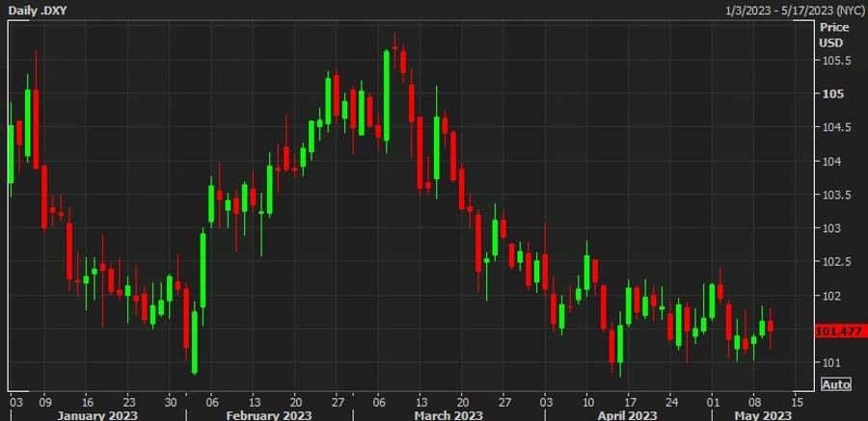868x421 pixels.
Task: Click the 27 date tick in March
Action: [503, 402]
